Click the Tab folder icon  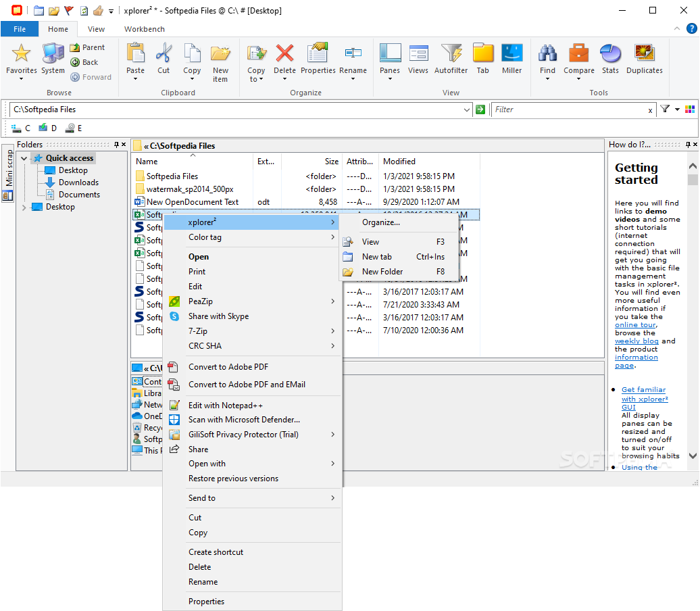(482, 53)
